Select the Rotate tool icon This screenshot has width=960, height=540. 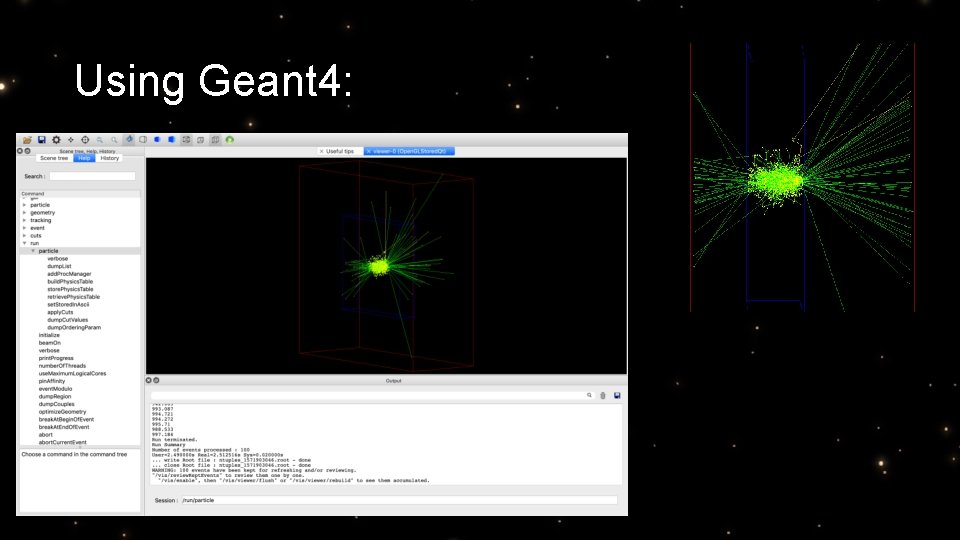point(129,140)
